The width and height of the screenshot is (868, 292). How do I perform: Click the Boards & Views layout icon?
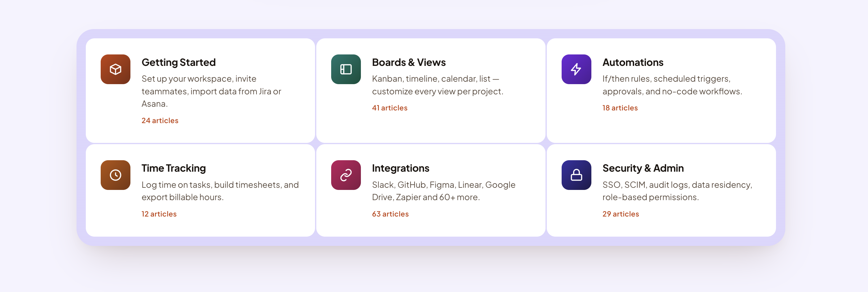(346, 69)
